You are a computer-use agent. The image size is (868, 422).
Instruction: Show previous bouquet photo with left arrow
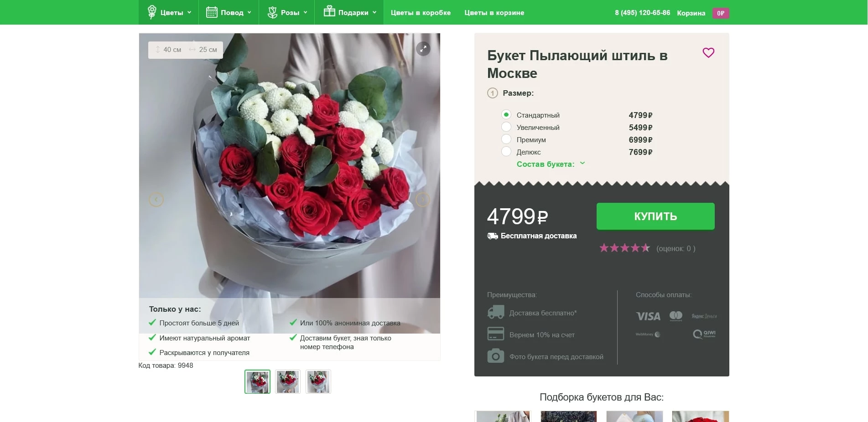[x=156, y=200]
